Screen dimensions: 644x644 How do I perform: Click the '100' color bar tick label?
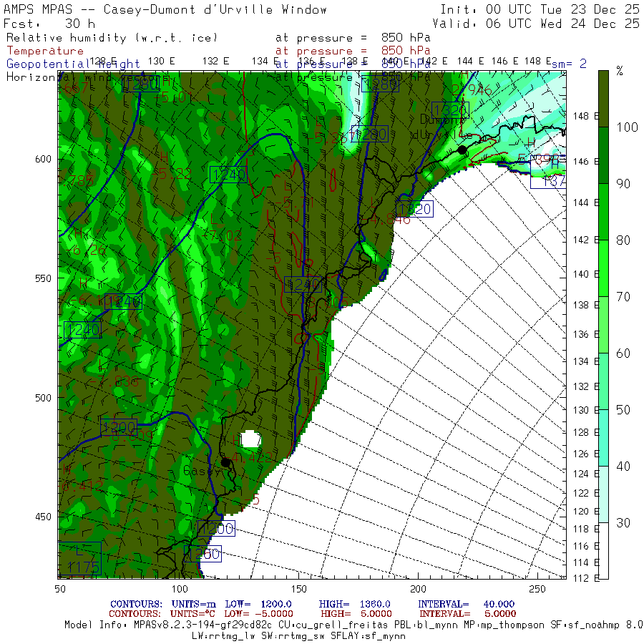coord(627,127)
